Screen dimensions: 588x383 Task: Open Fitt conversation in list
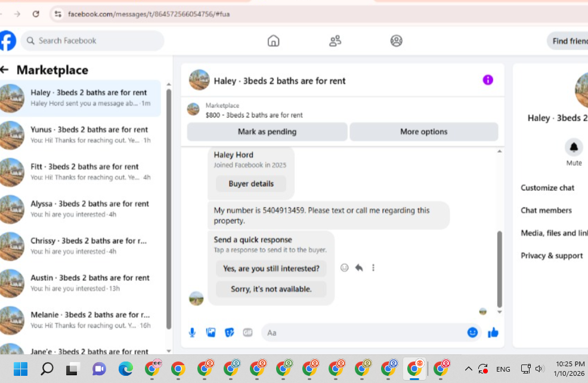[x=81, y=172]
